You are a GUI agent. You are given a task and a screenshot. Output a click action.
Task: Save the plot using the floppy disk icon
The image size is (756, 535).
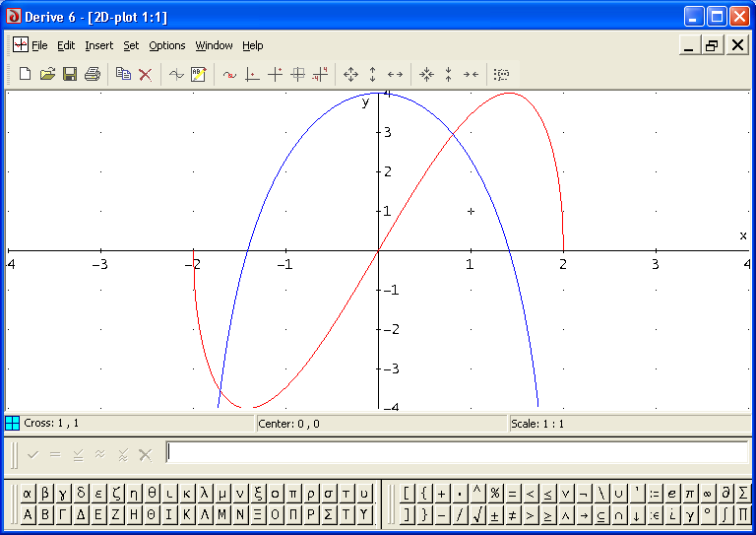[x=70, y=74]
